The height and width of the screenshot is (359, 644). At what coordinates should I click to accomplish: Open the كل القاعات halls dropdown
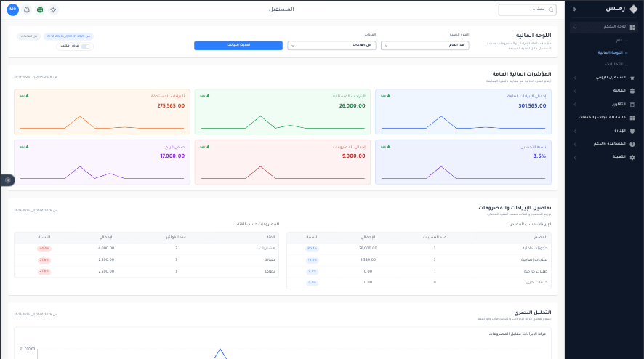pos(331,45)
